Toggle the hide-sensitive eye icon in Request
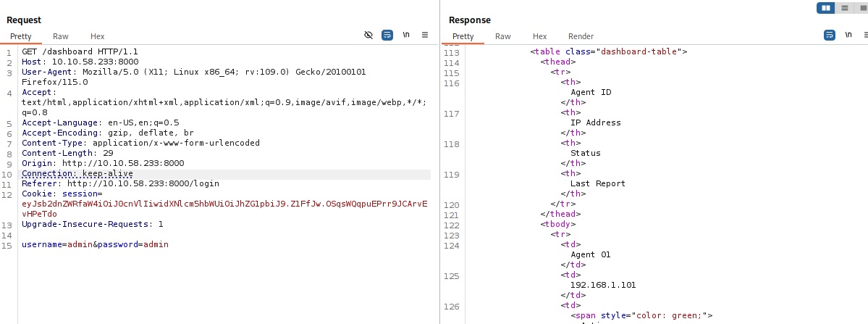This screenshot has height=324, width=868. pyautogui.click(x=368, y=35)
